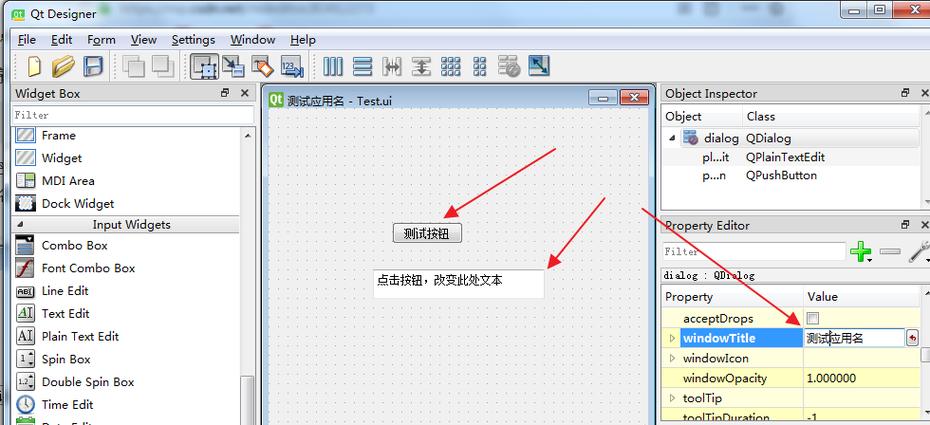
Task: Click the Value column header
Action: [863, 296]
